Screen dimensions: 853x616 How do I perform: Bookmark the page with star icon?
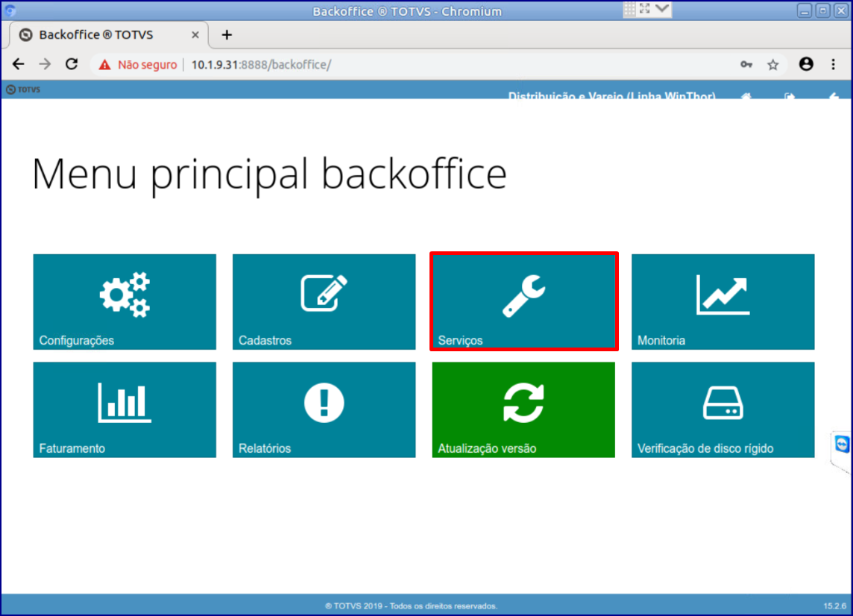click(773, 65)
